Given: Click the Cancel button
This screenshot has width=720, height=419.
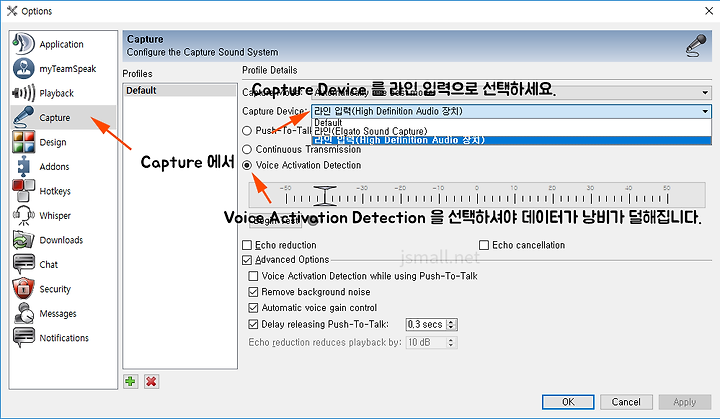Looking at the screenshot, I should pos(626,402).
